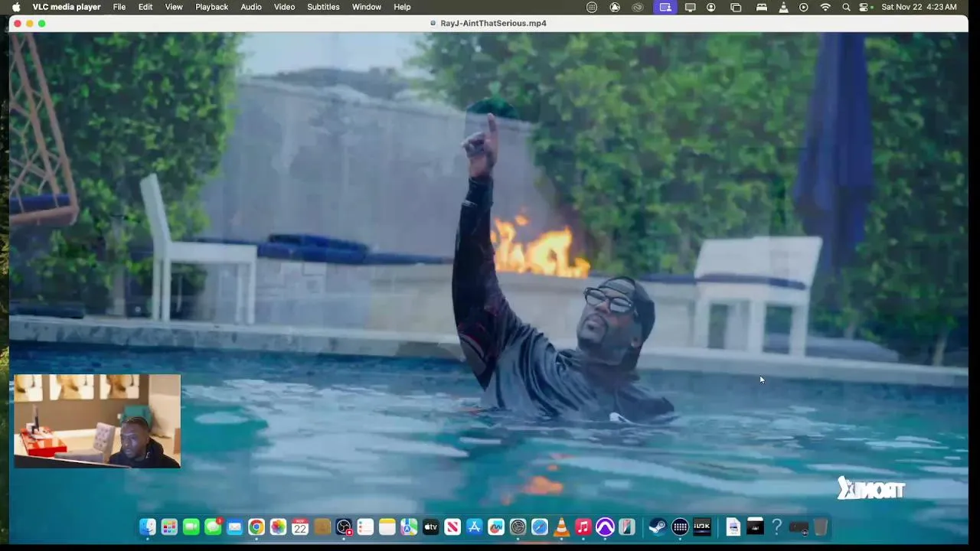Open Mail in the Dock
This screenshot has height=551, width=980.
click(234, 527)
